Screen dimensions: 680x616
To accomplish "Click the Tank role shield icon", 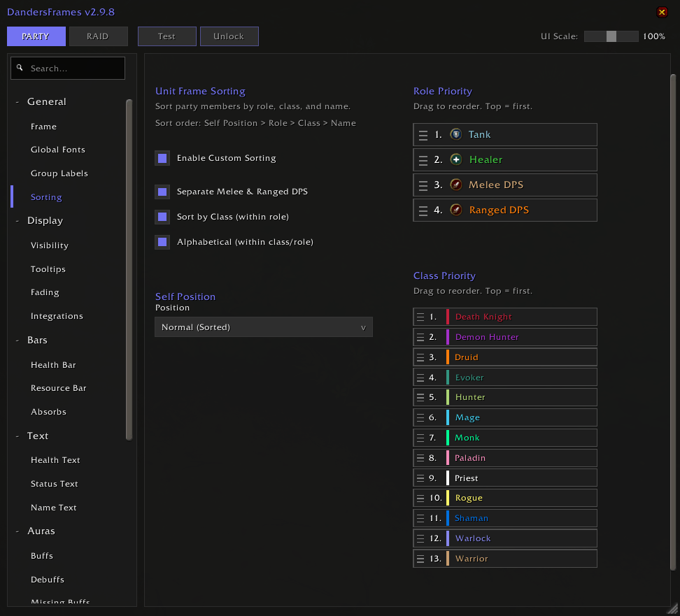I will click(456, 134).
